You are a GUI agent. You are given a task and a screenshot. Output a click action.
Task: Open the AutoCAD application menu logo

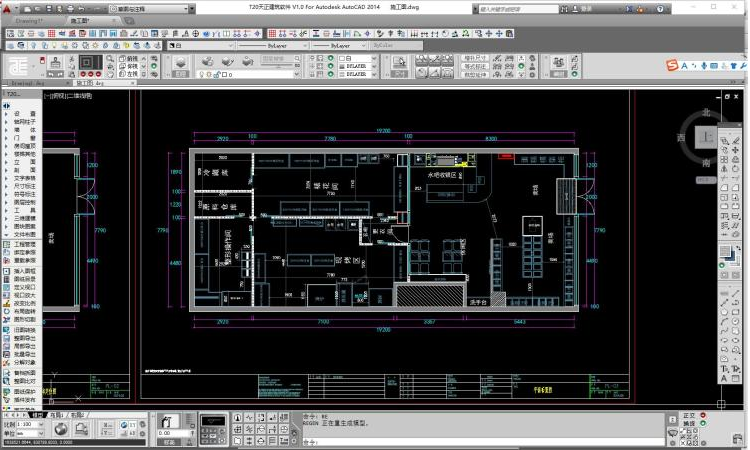point(7,8)
